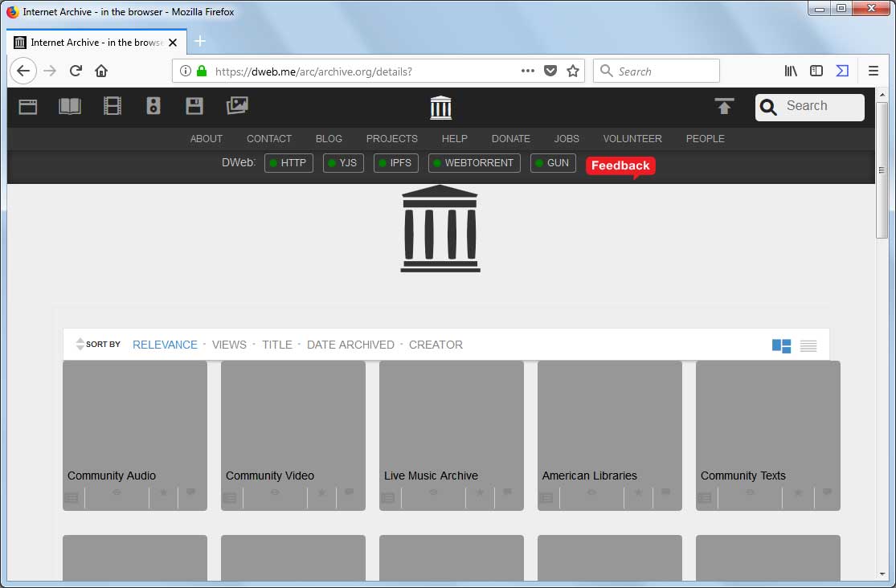Click the small Internet Archive logo in navbar
The height and width of the screenshot is (588, 896).
440,108
